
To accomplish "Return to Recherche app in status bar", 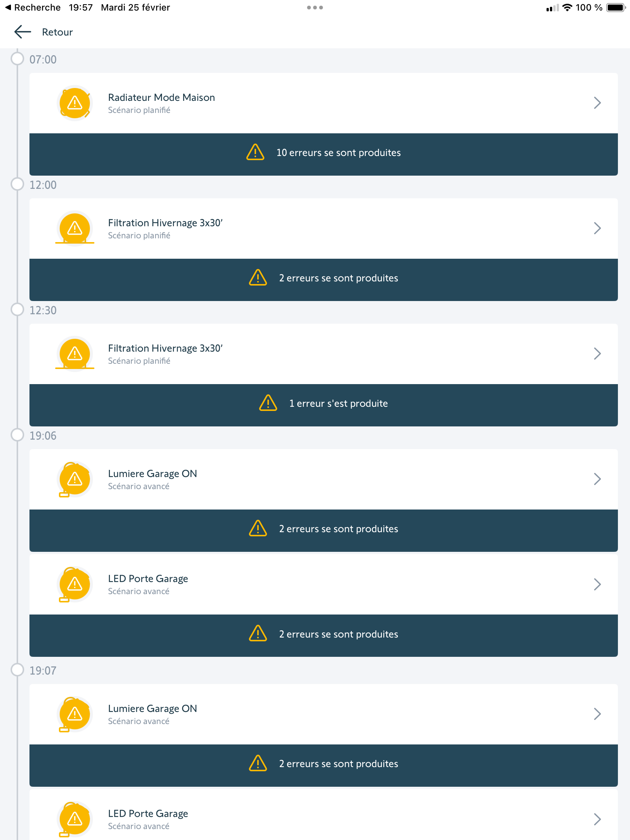I will tap(32, 8).
